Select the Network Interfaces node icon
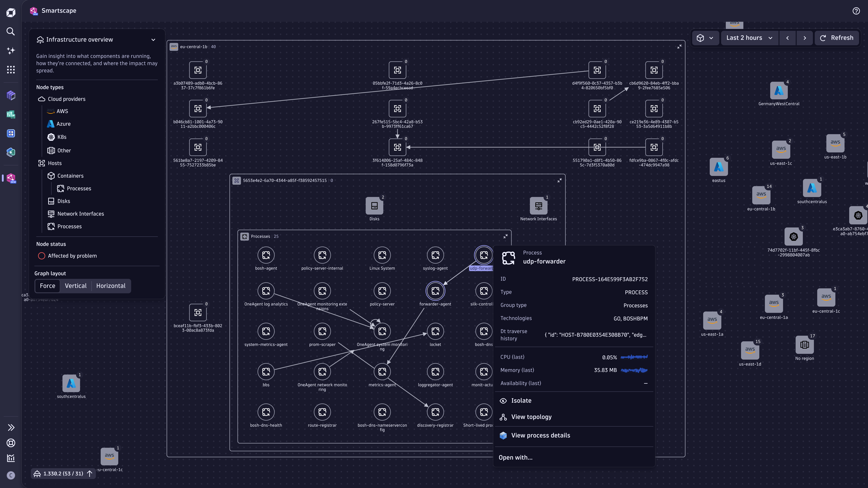Screen dimensions: 868x488 pos(538,206)
